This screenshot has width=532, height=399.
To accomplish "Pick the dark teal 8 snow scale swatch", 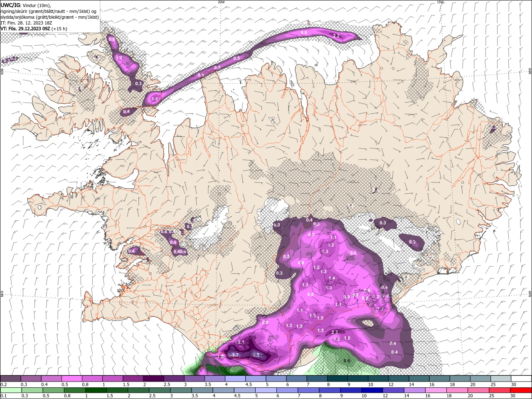I will pyautogui.click(x=337, y=379).
